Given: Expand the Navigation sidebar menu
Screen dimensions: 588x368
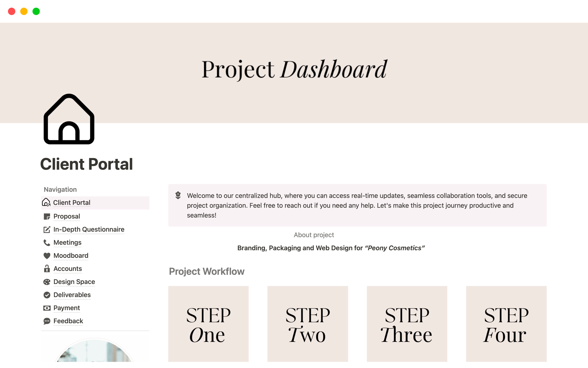Looking at the screenshot, I should 60,189.
